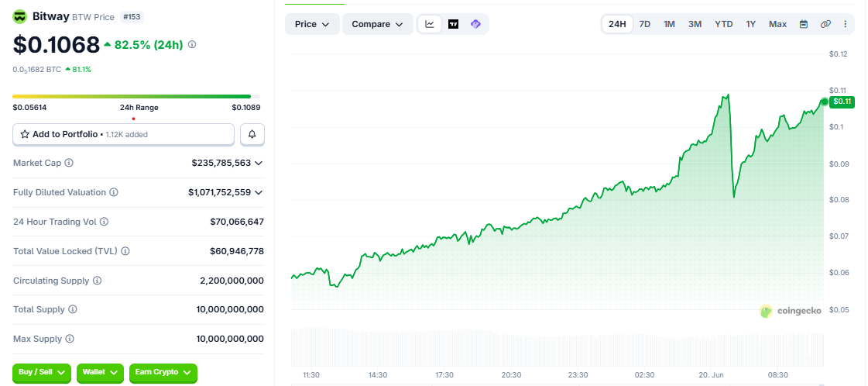Viewport: 868px width, 386px height.
Task: Click the Bitway coin logo icon
Action: [x=20, y=17]
